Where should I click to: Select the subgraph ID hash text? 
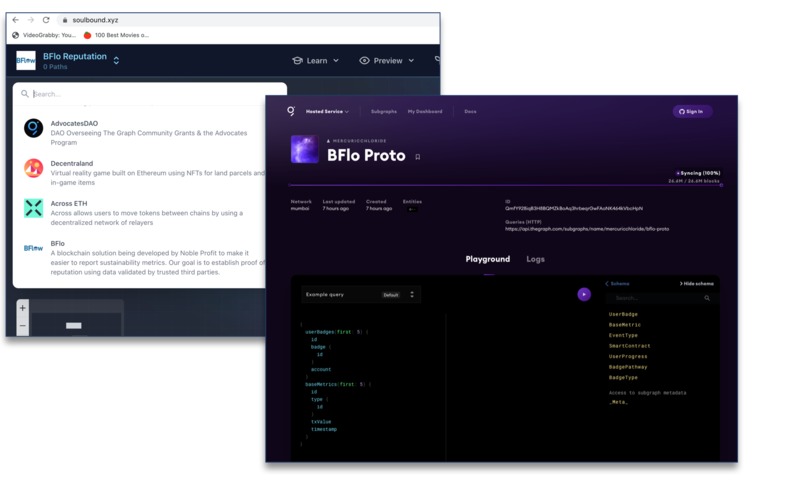(574, 209)
